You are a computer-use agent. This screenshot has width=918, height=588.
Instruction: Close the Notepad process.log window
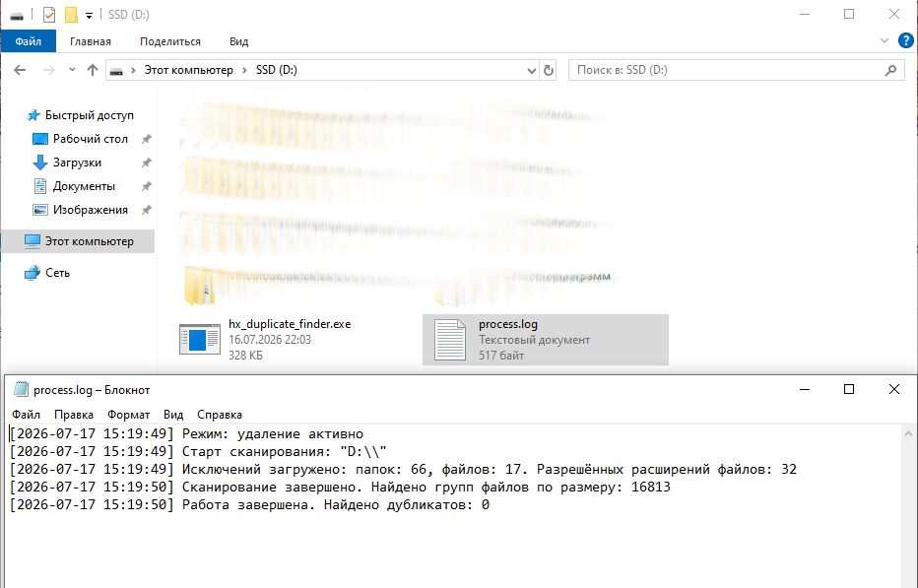click(894, 389)
